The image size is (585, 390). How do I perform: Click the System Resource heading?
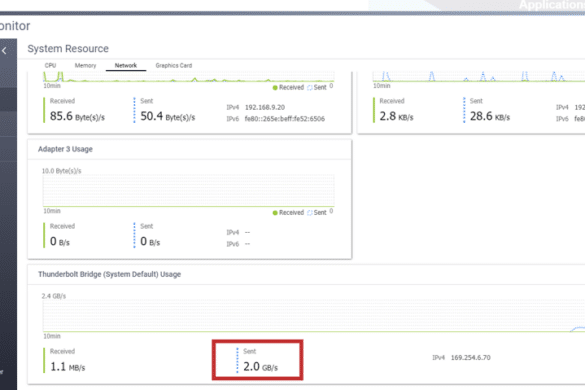point(68,49)
